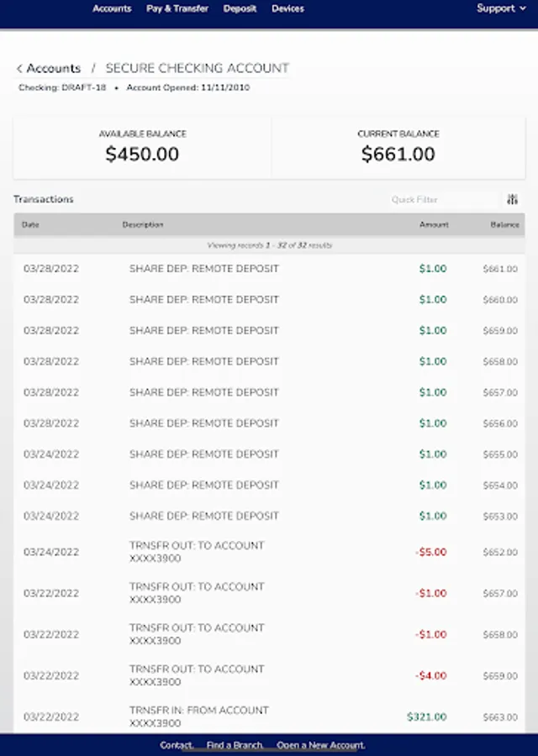Open remote deposit with $661.00 balance
The width and height of the screenshot is (538, 756).
[x=269, y=269]
